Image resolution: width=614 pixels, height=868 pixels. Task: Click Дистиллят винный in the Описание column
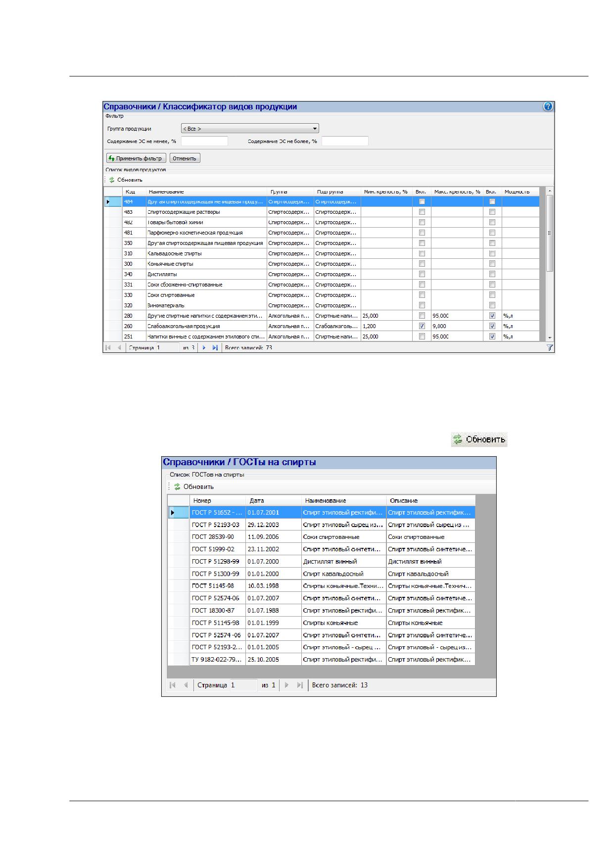pyautogui.click(x=430, y=561)
